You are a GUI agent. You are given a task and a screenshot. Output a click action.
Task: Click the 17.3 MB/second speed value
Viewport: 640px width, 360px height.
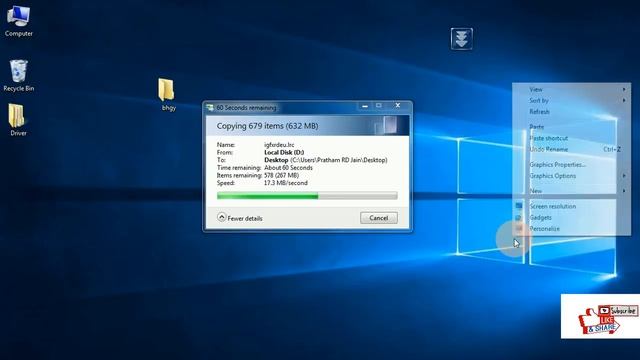point(286,183)
